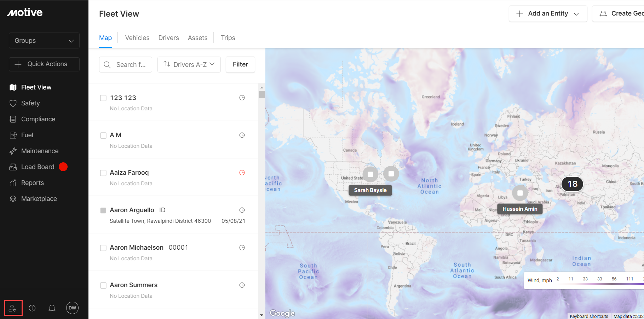Expand the Groups dropdown
Viewport: 644px width, 319px height.
pos(44,41)
